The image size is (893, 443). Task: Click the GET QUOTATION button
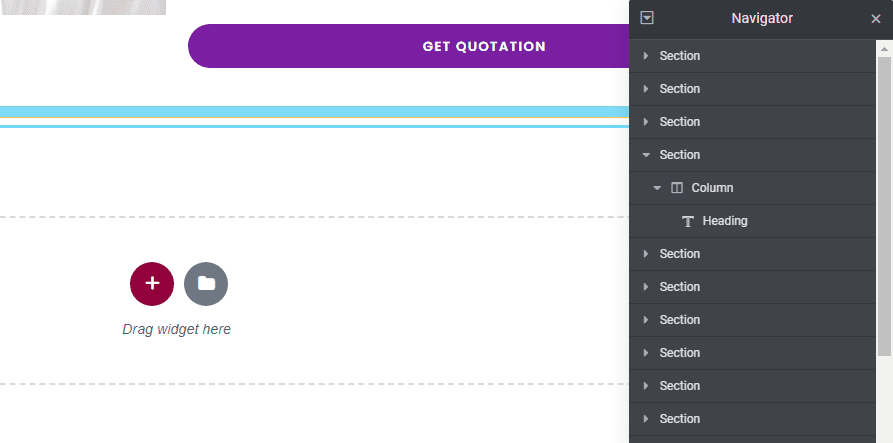tap(484, 46)
